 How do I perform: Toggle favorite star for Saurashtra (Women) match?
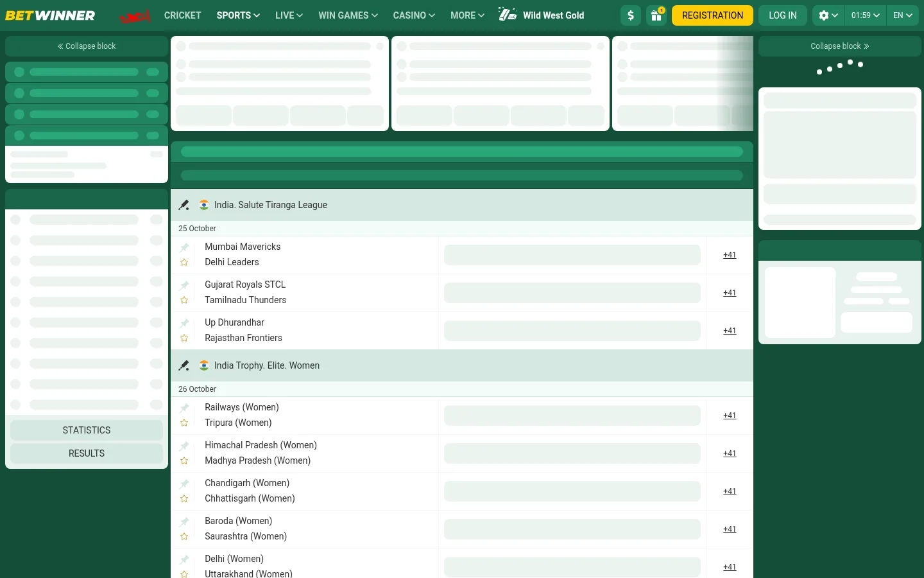point(184,536)
